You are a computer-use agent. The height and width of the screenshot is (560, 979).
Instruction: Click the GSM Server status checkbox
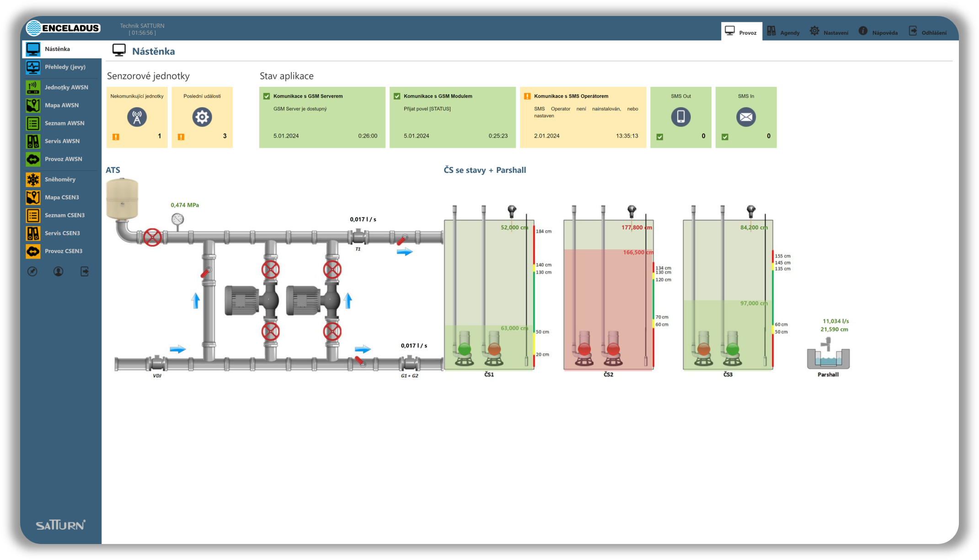coord(267,96)
